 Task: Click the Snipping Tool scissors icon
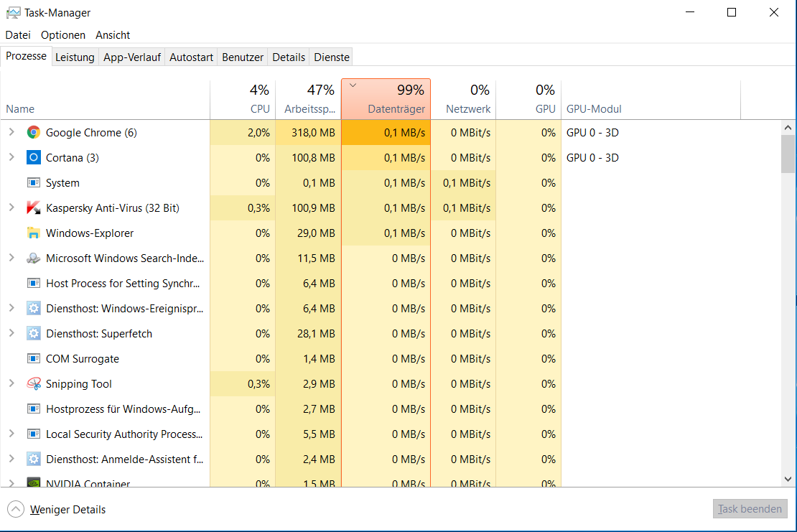pos(34,383)
